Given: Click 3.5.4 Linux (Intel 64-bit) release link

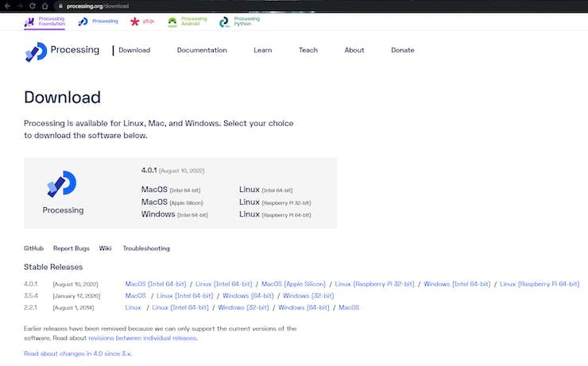Looking at the screenshot, I should click(184, 295).
